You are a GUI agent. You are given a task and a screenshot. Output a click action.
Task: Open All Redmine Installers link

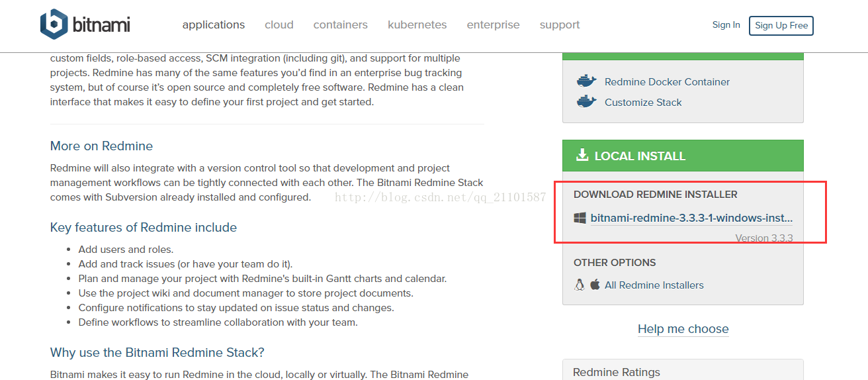[x=654, y=285]
